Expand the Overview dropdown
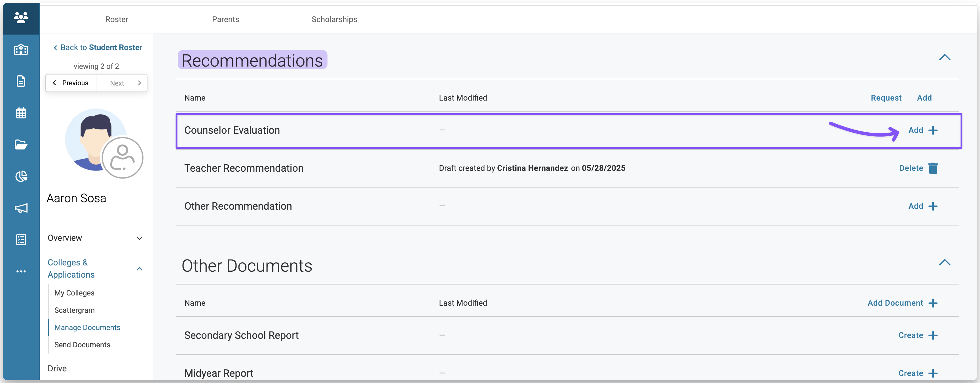This screenshot has width=980, height=383. click(x=139, y=238)
